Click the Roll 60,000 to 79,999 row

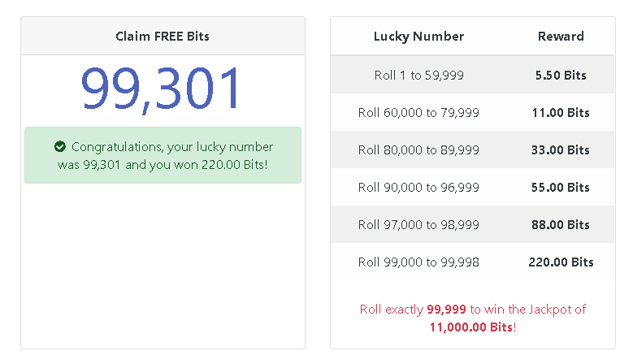click(418, 113)
